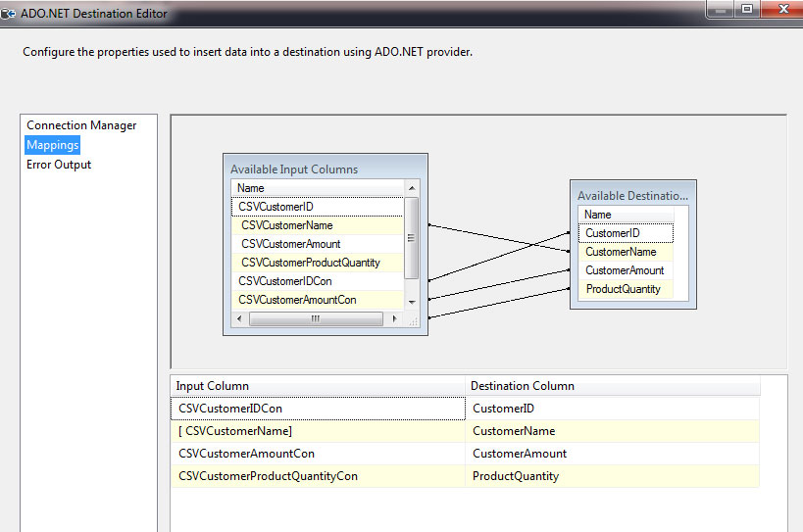Click the input columns horizontal scrollbar thumb

pyautogui.click(x=316, y=318)
